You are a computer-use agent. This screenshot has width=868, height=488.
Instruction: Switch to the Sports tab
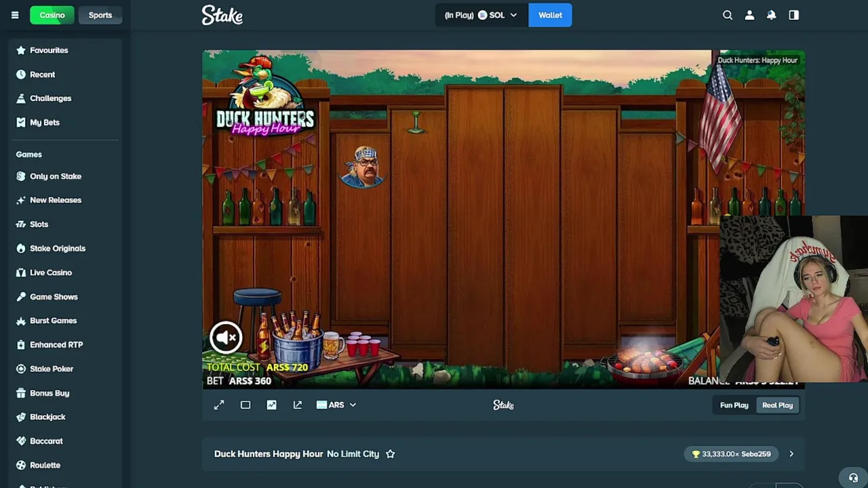pos(100,15)
